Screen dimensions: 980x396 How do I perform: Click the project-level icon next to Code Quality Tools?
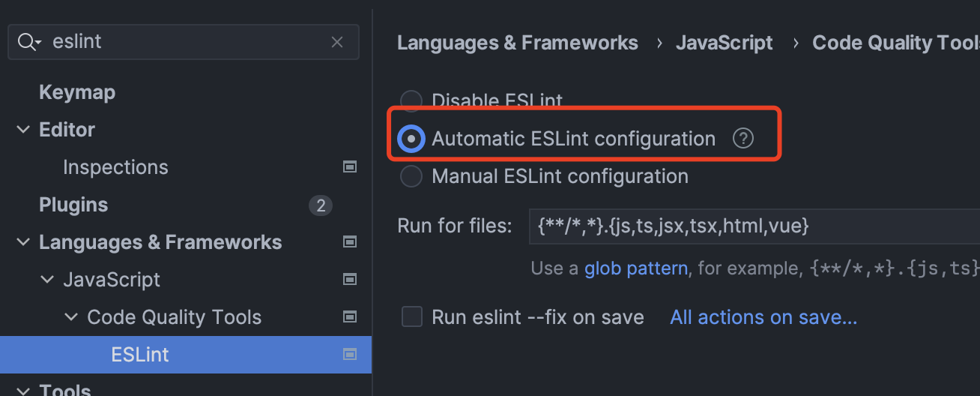pos(349,317)
